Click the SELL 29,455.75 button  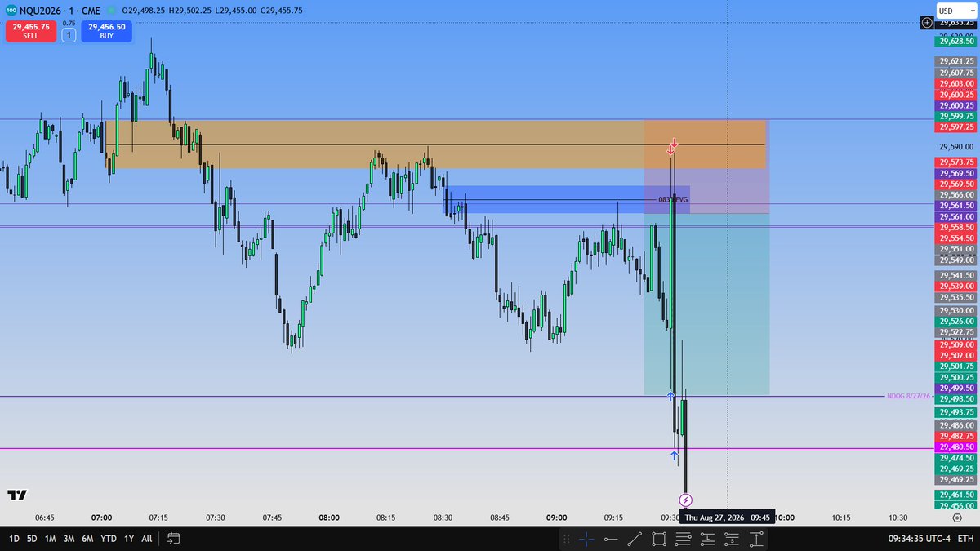(x=31, y=31)
